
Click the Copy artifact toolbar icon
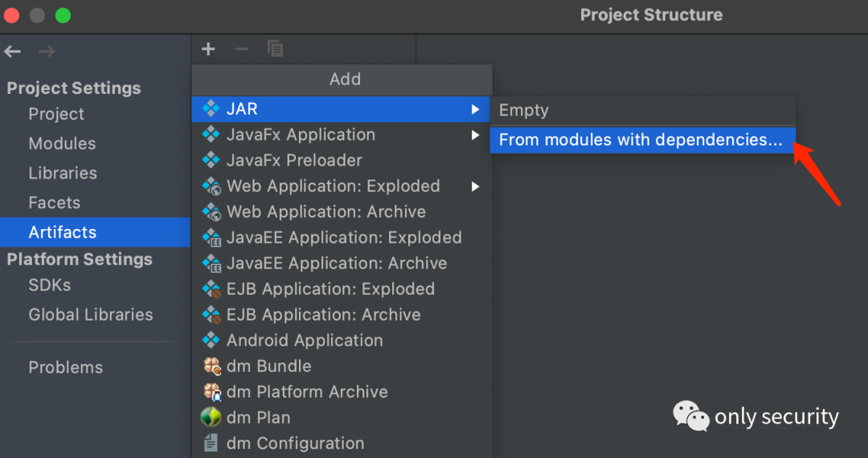click(x=275, y=49)
